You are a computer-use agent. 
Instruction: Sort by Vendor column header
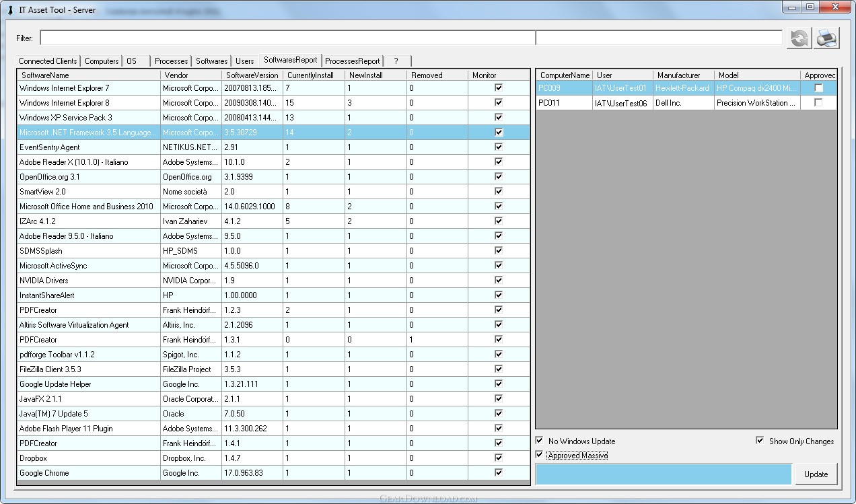pos(190,75)
